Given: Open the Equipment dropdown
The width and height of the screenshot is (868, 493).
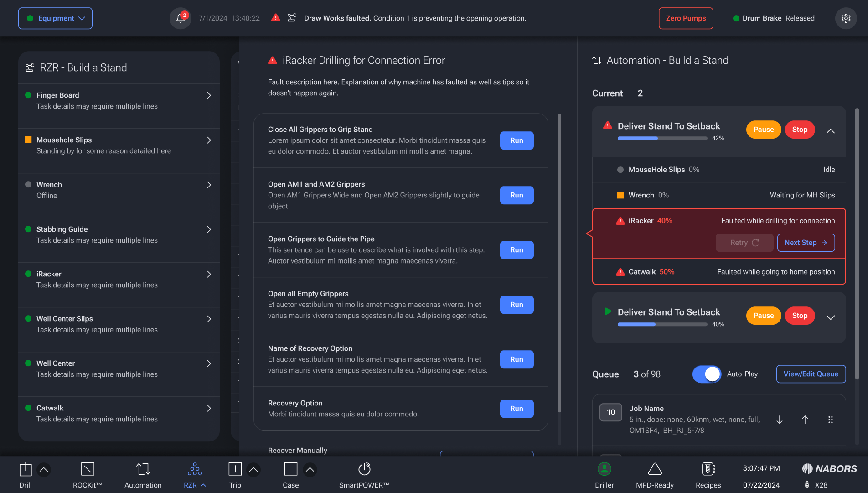Looking at the screenshot, I should click(x=55, y=18).
